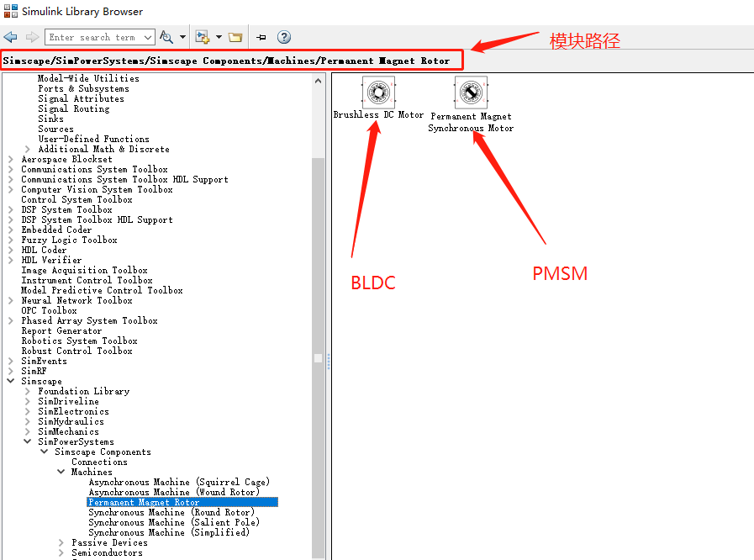This screenshot has width=754, height=560.
Task: Select the highlighted Permanent Magnet Rotor item
Action: (182, 502)
